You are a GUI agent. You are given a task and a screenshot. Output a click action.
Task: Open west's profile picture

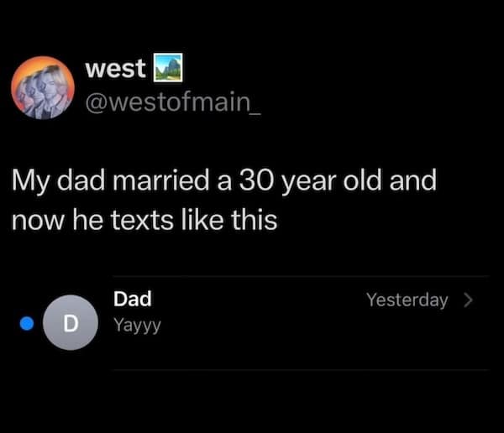[43, 88]
